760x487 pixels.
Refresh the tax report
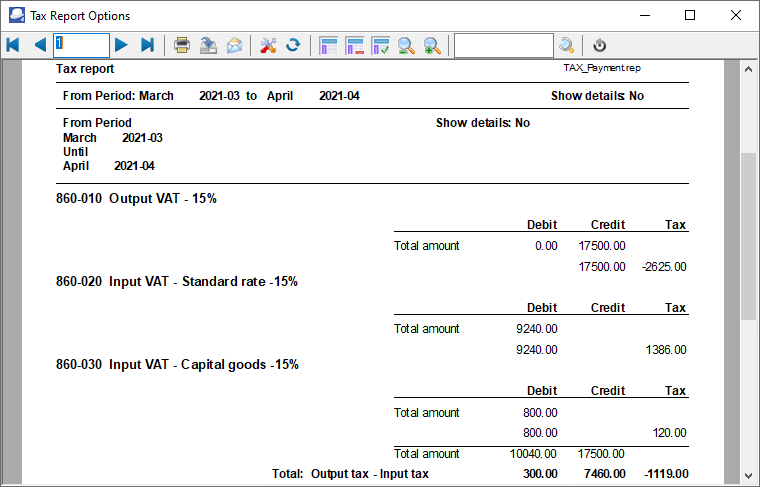click(293, 45)
